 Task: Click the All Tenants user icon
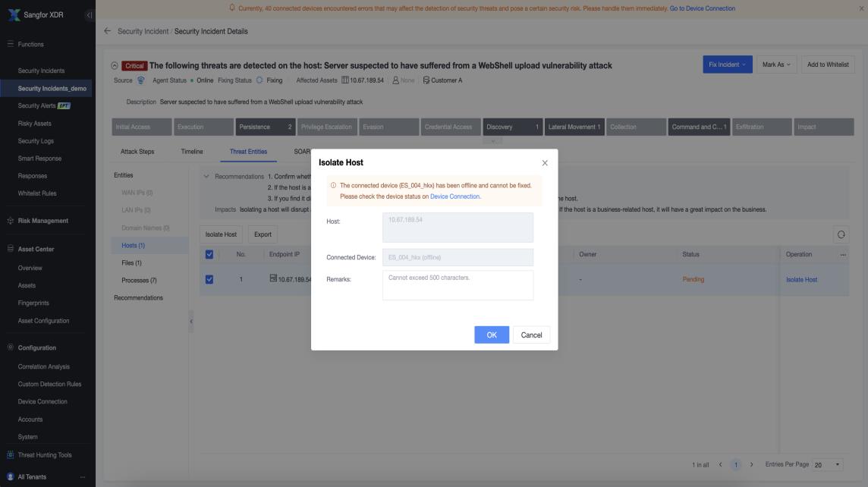(x=10, y=476)
